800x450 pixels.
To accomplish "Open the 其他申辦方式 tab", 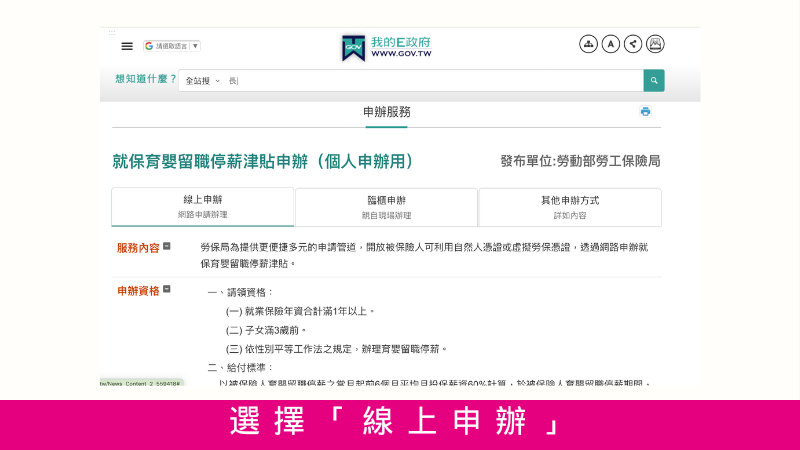I will point(570,207).
